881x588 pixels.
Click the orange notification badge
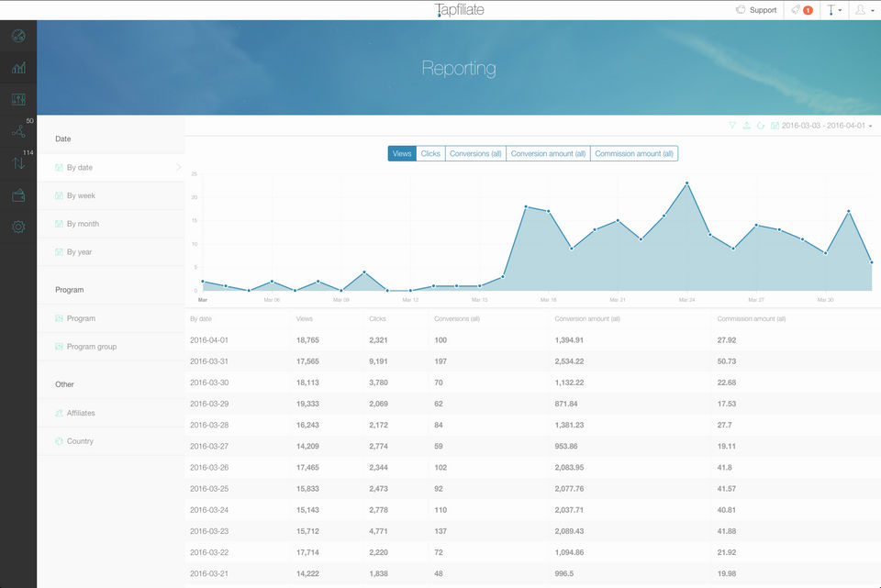[x=808, y=10]
